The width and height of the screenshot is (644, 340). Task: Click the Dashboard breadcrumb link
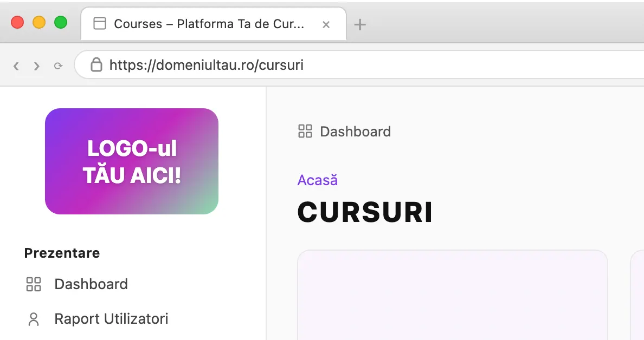click(x=355, y=132)
